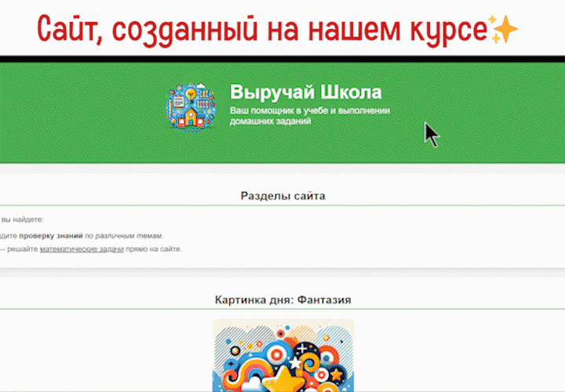565x392 pixels.
Task: Click the italic по различным темам text
Action: [124, 235]
